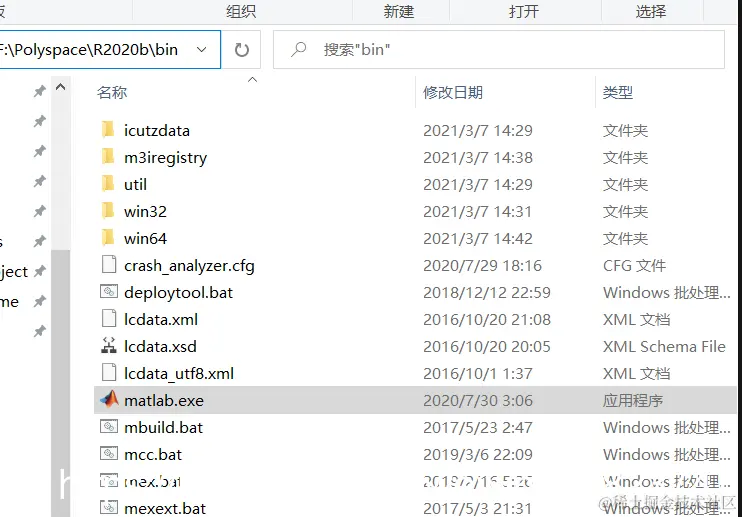Click the date 2018/12/12 22:59 of deploytool.bat

(x=486, y=292)
